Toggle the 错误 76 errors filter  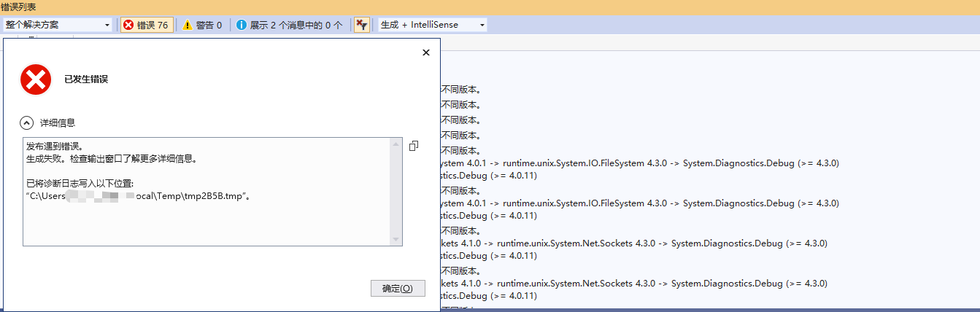pyautogui.click(x=146, y=25)
